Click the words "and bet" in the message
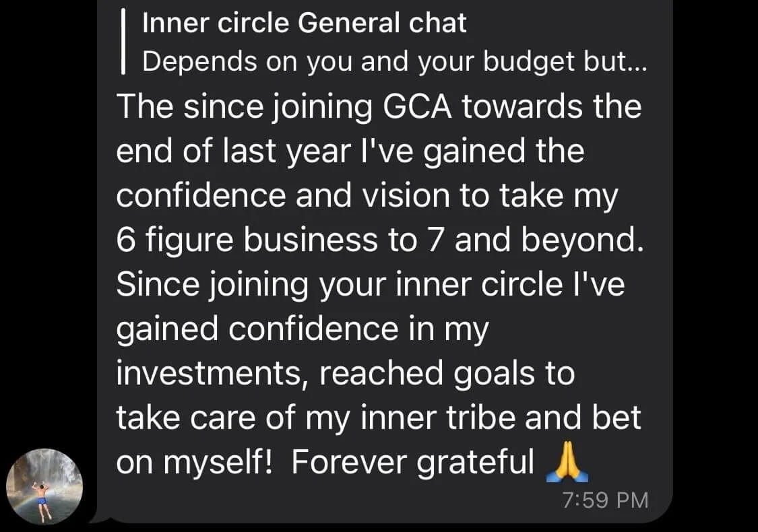 [x=583, y=418]
